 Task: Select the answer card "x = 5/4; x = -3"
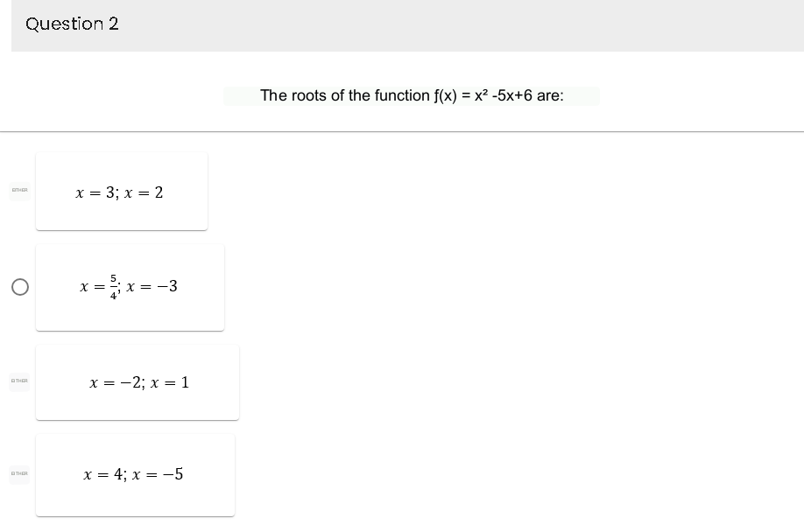point(130,286)
